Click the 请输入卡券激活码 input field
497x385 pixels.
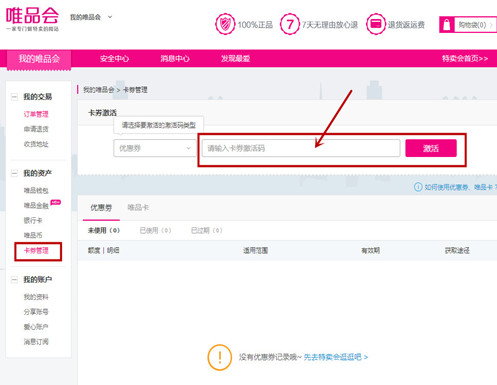[301, 148]
